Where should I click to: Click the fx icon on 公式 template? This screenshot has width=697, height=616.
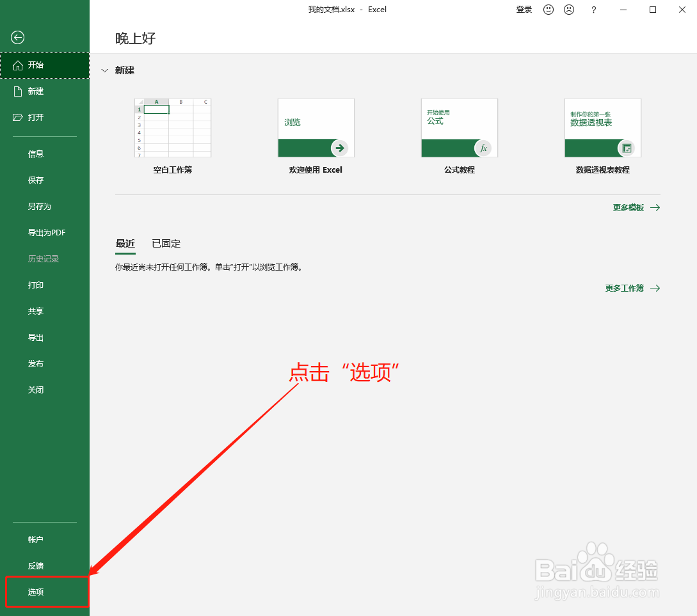[x=483, y=148]
